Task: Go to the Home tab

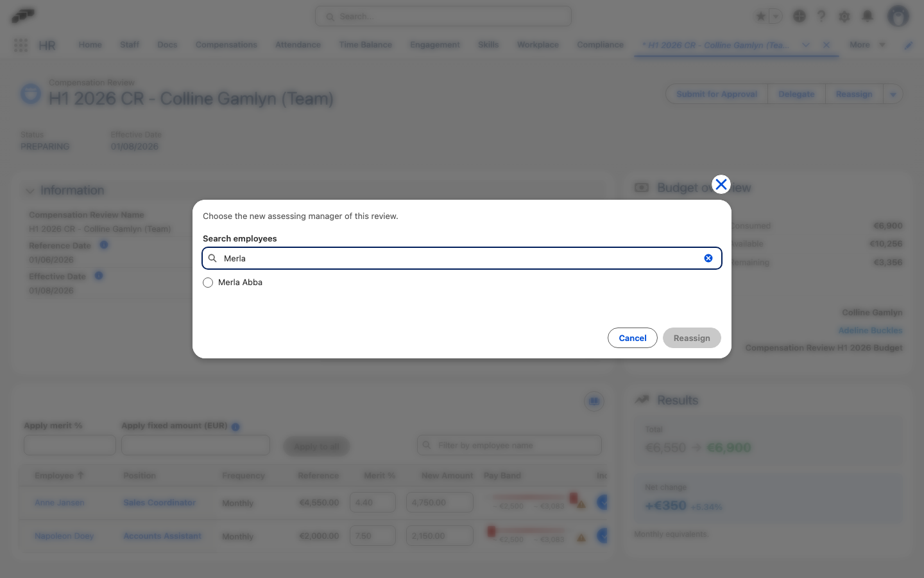Action: tap(90, 45)
